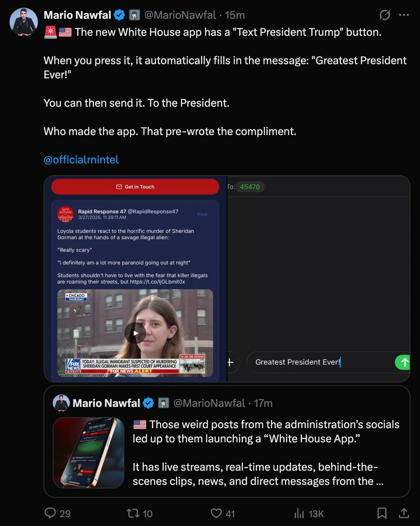420x526 pixels.
Task: Click the Greatest President Ever message field
Action: pos(319,362)
